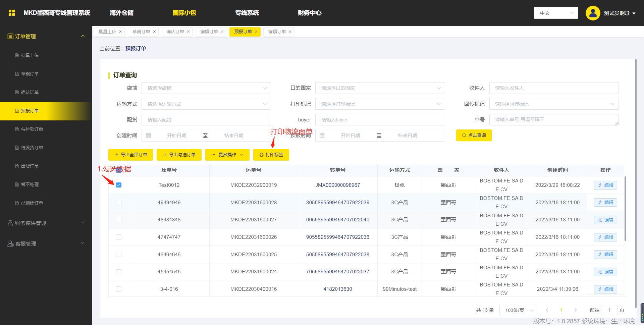Uncheck the checkbox for order Test0012
644x325 pixels.
[x=119, y=185]
